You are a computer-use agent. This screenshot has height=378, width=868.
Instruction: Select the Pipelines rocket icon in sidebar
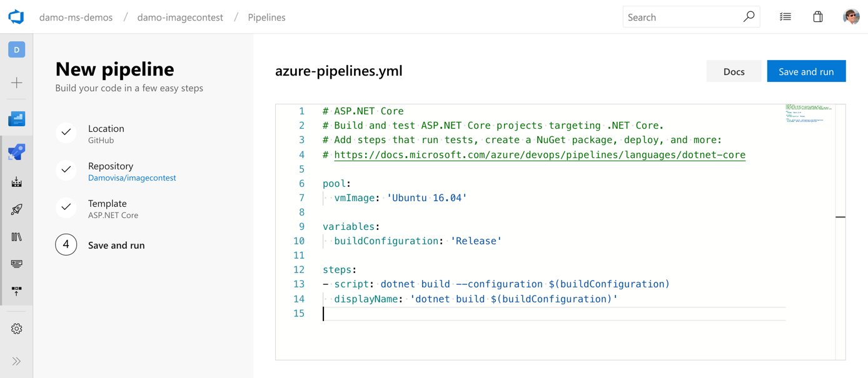click(16, 151)
